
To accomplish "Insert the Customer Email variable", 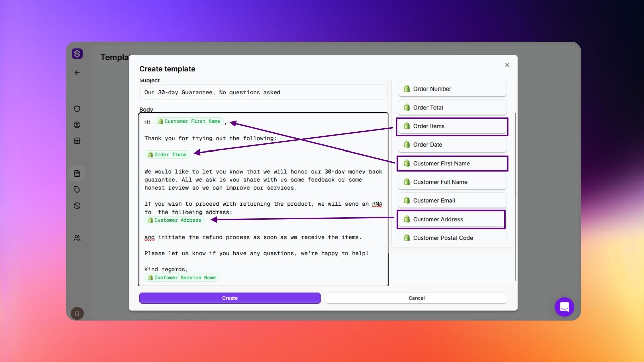I will (452, 200).
